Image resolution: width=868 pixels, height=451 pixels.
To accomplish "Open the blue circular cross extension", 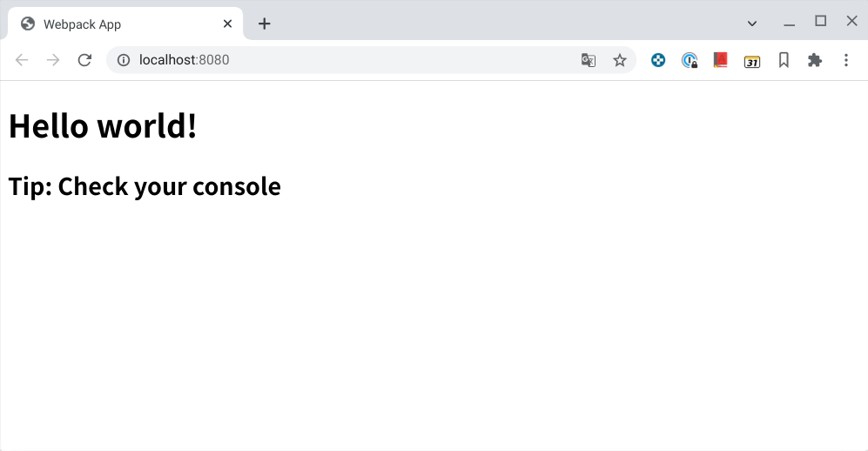I will pos(659,60).
